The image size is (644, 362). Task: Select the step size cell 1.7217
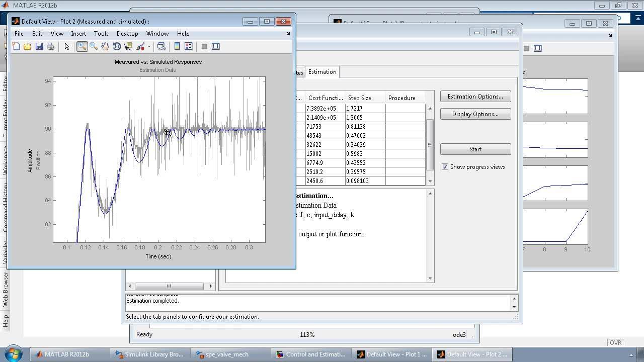(x=365, y=109)
